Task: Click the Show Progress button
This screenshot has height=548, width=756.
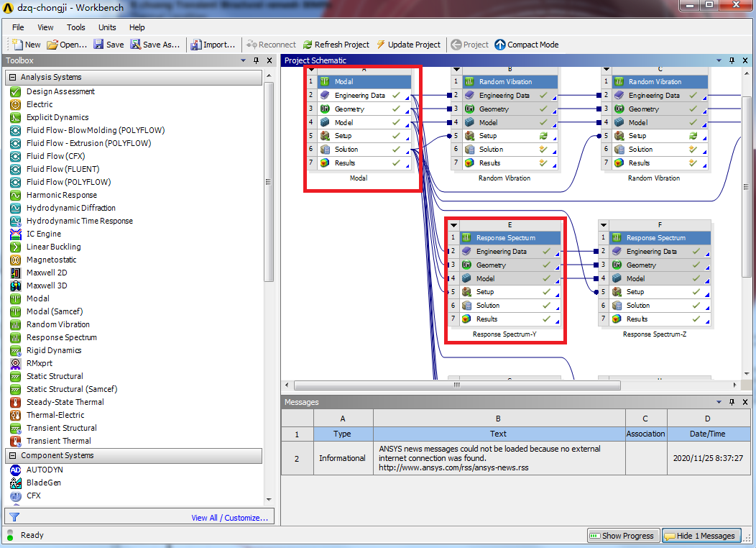Action: 622,535
